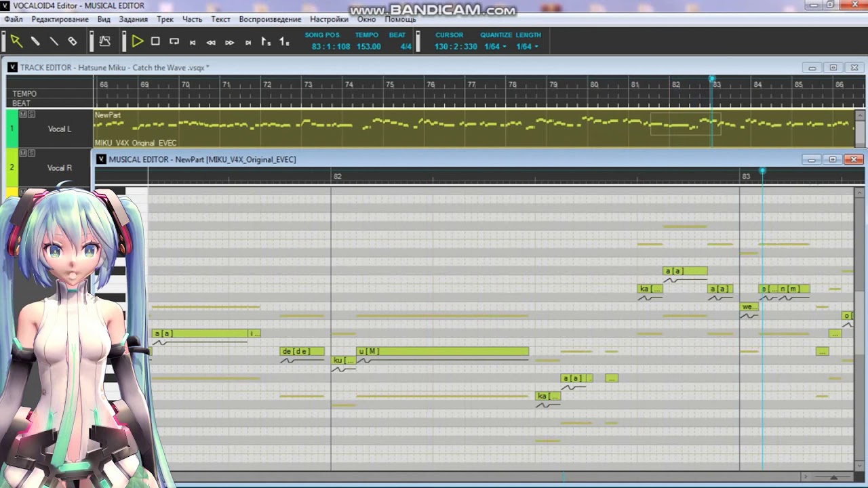Click the playhead marker in Track Editor ruler
The width and height of the screenshot is (868, 488).
coord(712,79)
